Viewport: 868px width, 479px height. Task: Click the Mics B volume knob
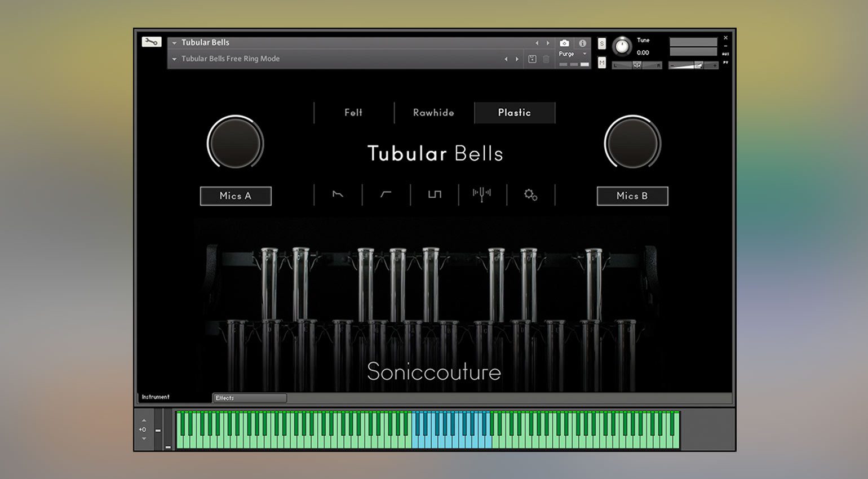[632, 142]
